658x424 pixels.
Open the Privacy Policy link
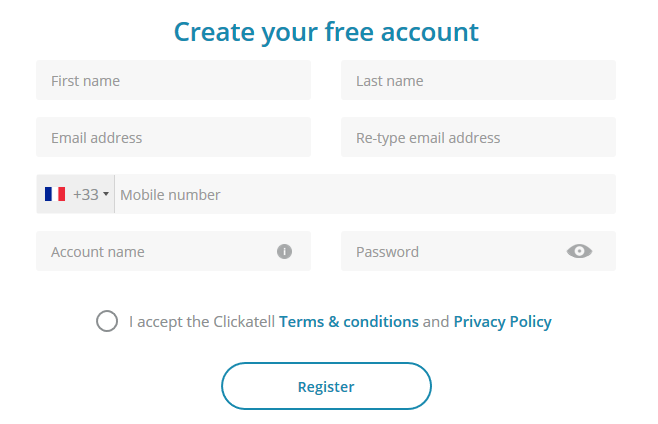tap(502, 322)
